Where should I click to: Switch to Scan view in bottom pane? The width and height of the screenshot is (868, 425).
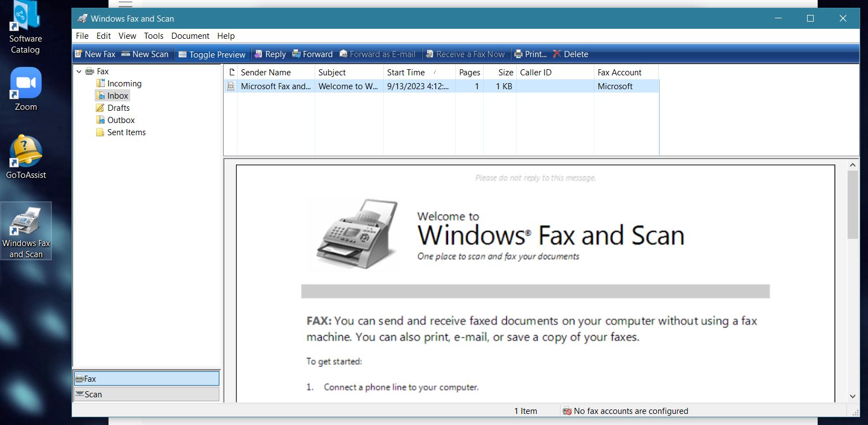pyautogui.click(x=147, y=394)
